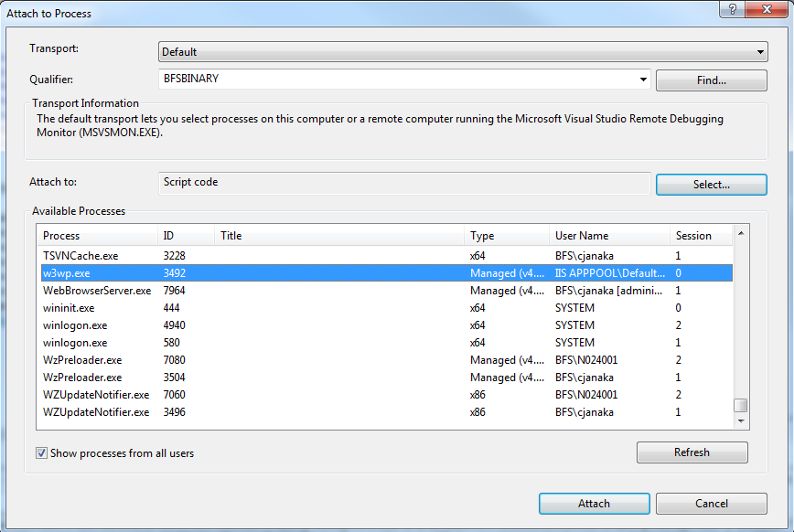Click the Select... button

(711, 184)
